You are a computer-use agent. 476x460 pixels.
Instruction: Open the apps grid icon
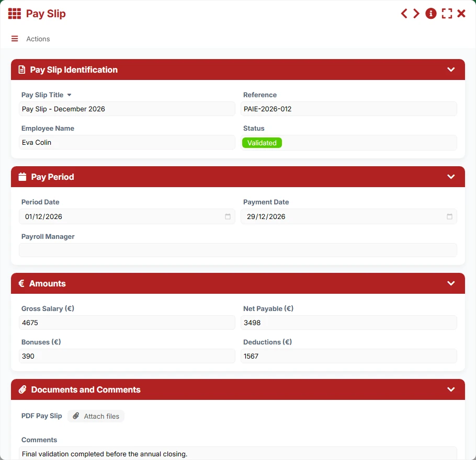click(15, 14)
